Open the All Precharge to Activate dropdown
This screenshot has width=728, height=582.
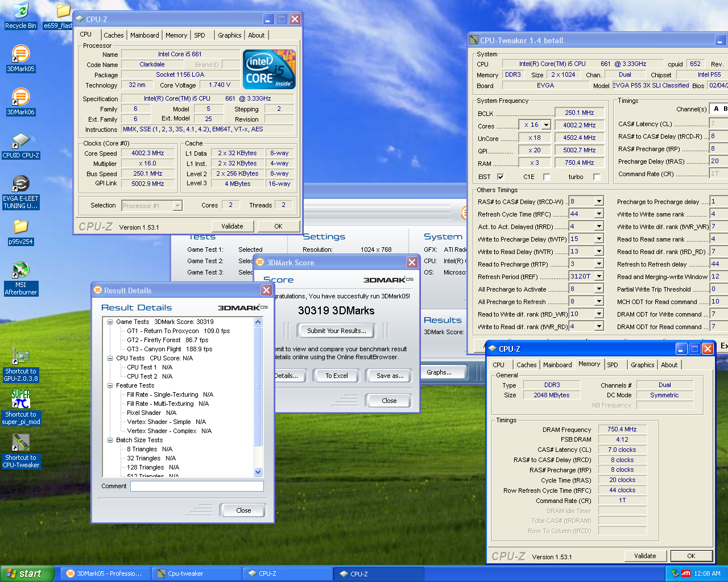pyautogui.click(x=599, y=289)
